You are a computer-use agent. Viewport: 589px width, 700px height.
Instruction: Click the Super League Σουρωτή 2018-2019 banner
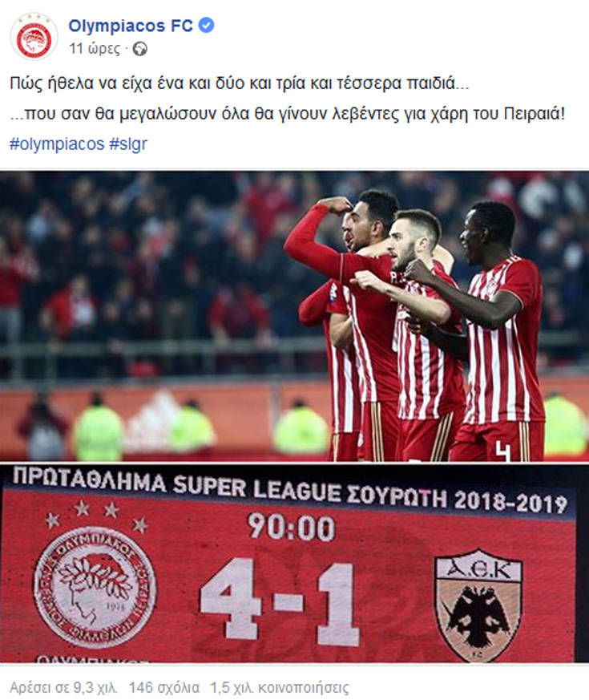point(290,490)
